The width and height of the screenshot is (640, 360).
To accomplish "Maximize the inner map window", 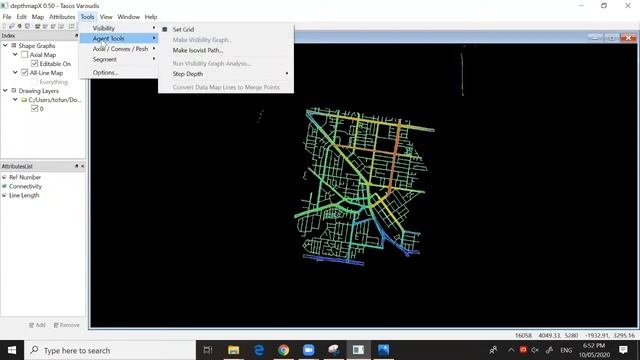I will point(612,38).
